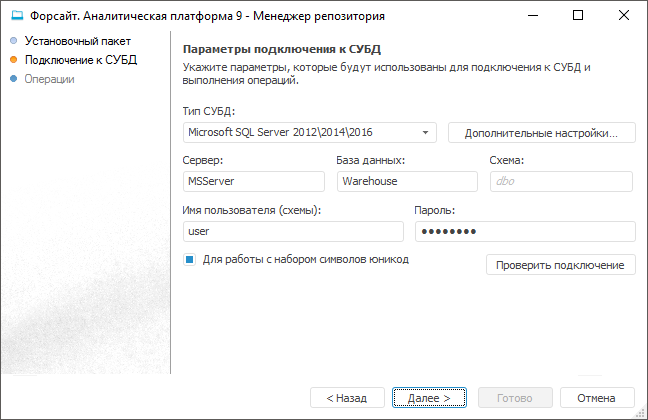
Task: Go back with the Назад button
Action: click(346, 397)
